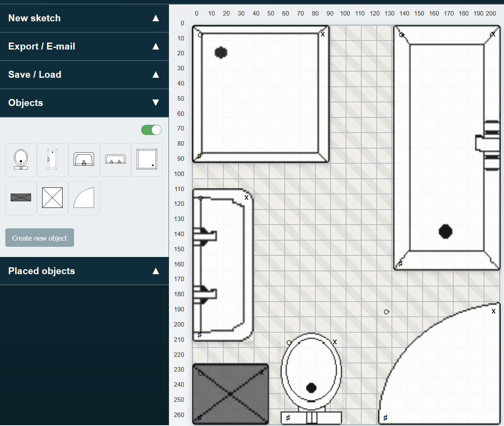Select the placed toilet body on canvas

point(311,379)
